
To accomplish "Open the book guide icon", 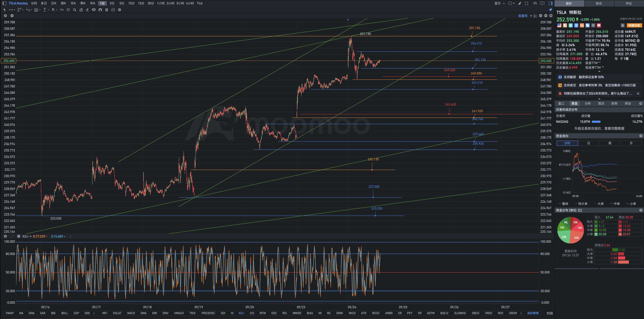I will click(x=542, y=3).
